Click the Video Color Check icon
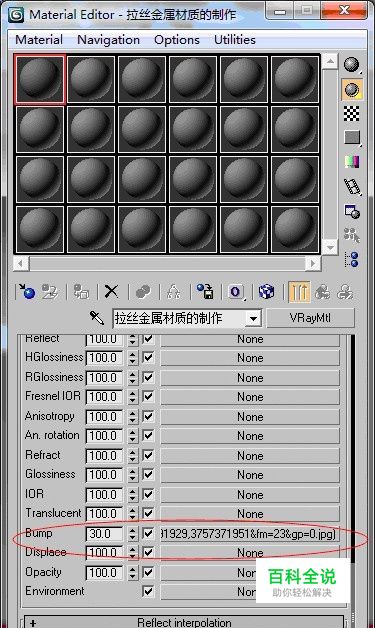 tap(352, 162)
